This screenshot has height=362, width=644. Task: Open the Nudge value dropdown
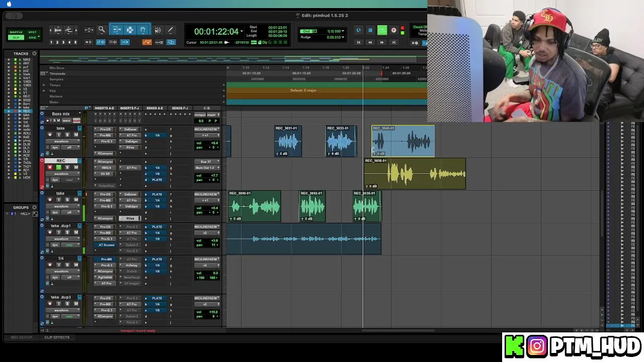343,37
